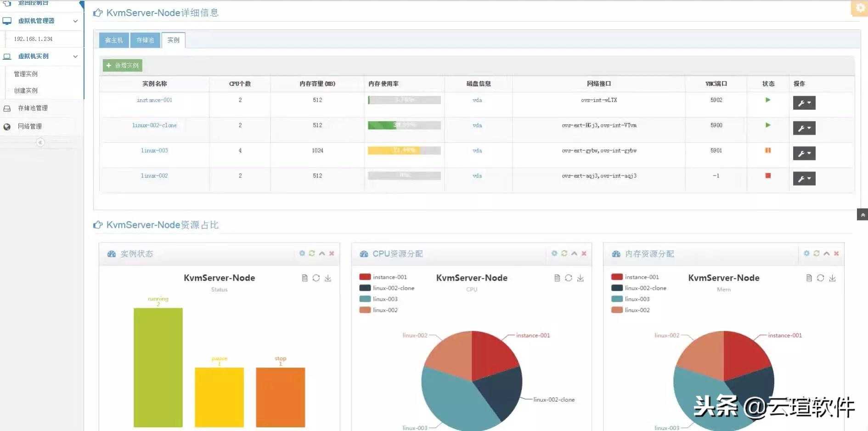Open the wrench actions dropdown for linux-003
This screenshot has width=868, height=431.
point(804,153)
